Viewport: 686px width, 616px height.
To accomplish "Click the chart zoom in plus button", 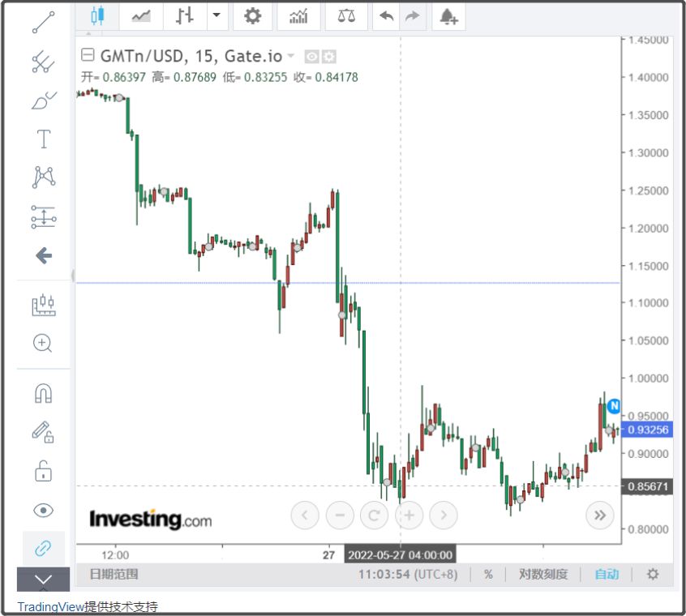I will (x=409, y=515).
